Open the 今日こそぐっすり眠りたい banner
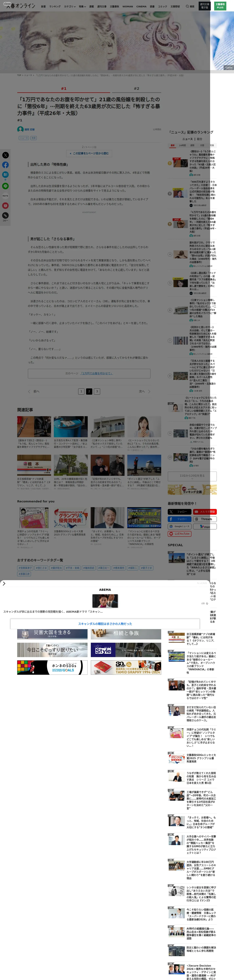The image size is (234, 980). [x=52, y=650]
